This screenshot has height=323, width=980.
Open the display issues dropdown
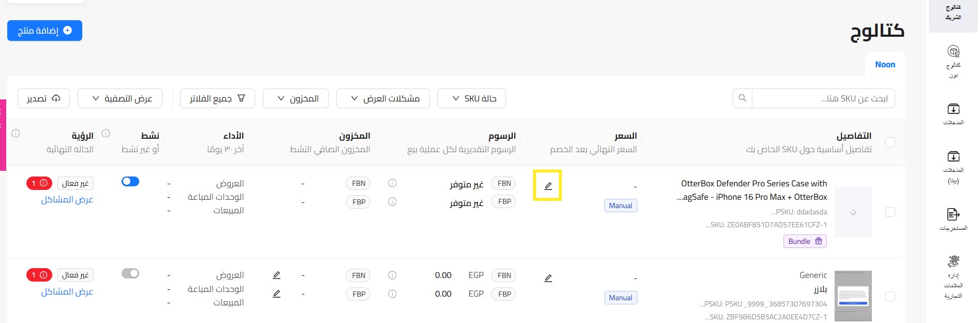coord(383,98)
